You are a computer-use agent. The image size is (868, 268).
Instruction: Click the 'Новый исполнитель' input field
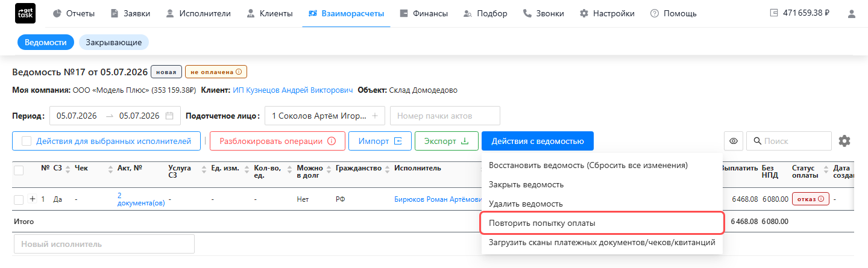104,244
